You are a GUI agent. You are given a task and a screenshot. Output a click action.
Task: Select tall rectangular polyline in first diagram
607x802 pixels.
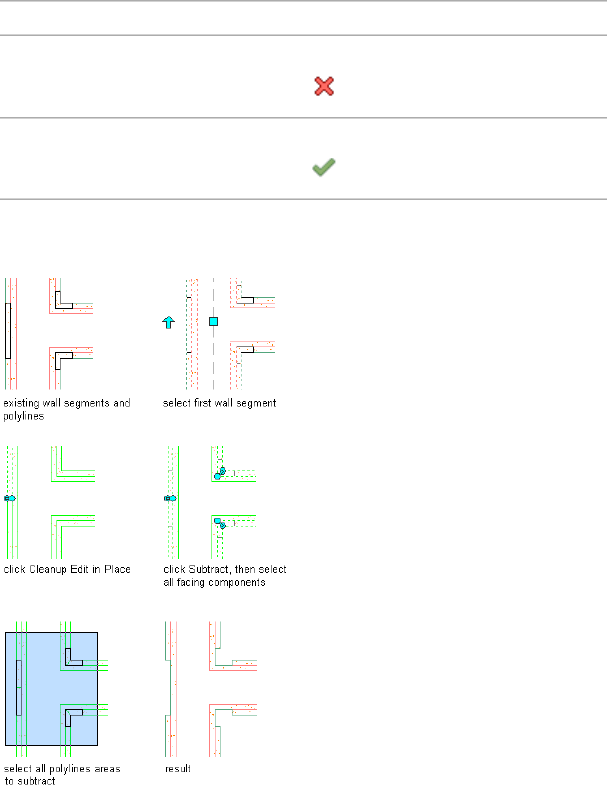point(8,332)
